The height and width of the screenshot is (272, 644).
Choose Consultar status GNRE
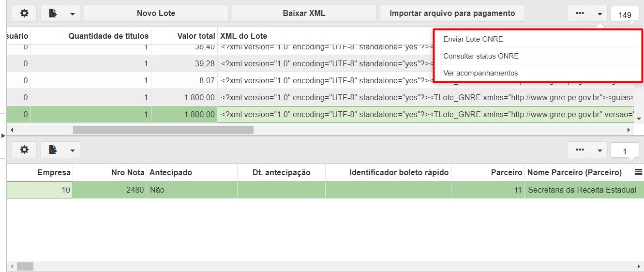480,56
